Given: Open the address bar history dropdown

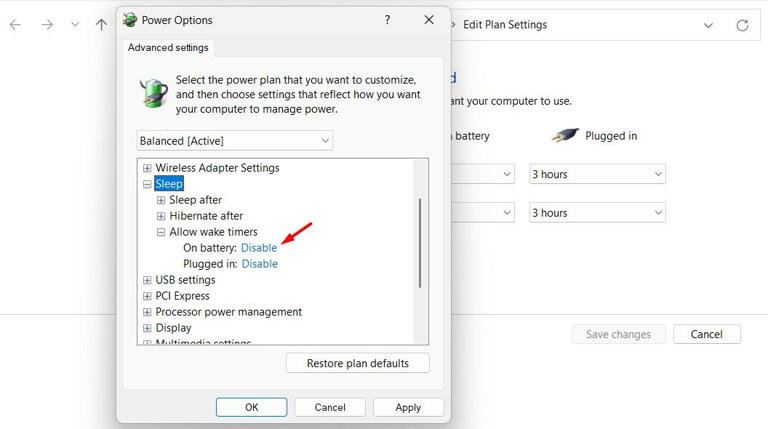Looking at the screenshot, I should pyautogui.click(x=708, y=25).
